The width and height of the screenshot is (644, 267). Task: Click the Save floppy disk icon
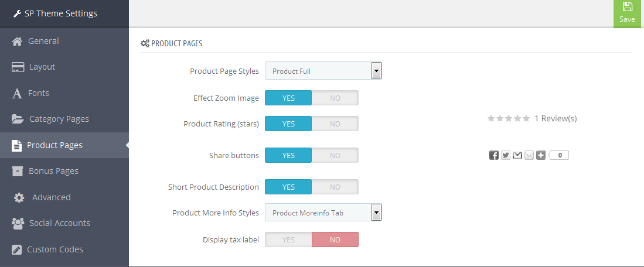click(x=627, y=6)
